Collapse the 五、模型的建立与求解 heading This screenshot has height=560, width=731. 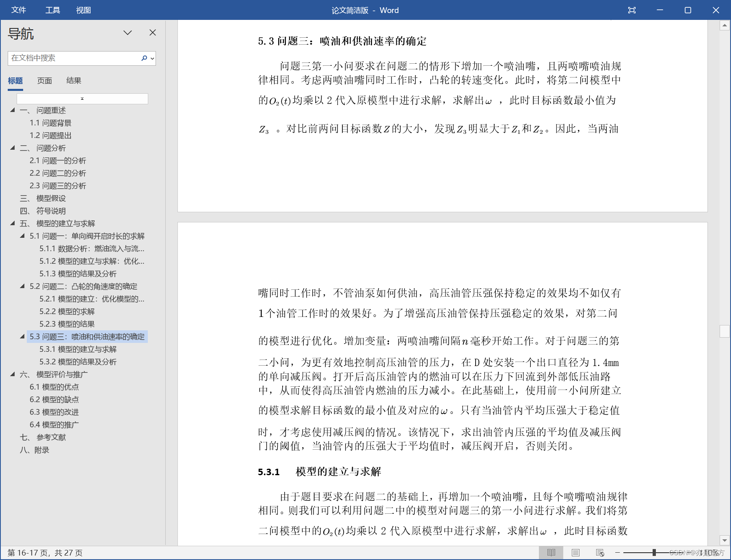pos(13,223)
